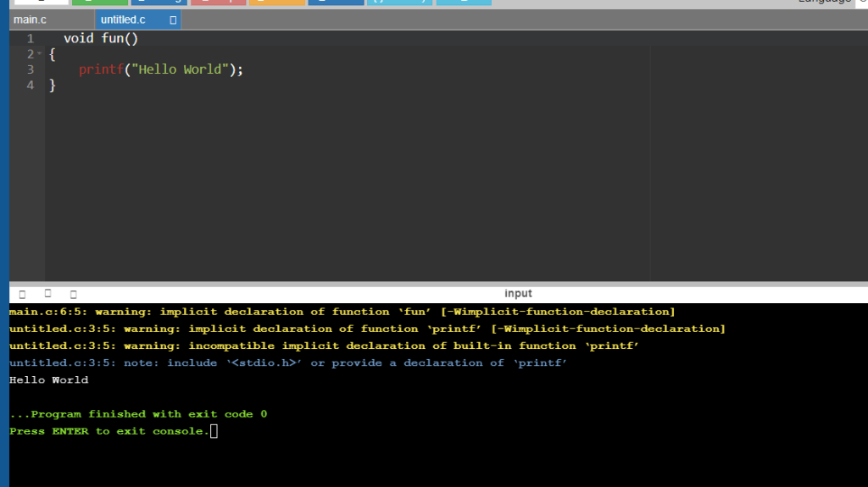The height and width of the screenshot is (487, 868).
Task: Click the blue Debug button beside Run
Action: click(159, 2)
